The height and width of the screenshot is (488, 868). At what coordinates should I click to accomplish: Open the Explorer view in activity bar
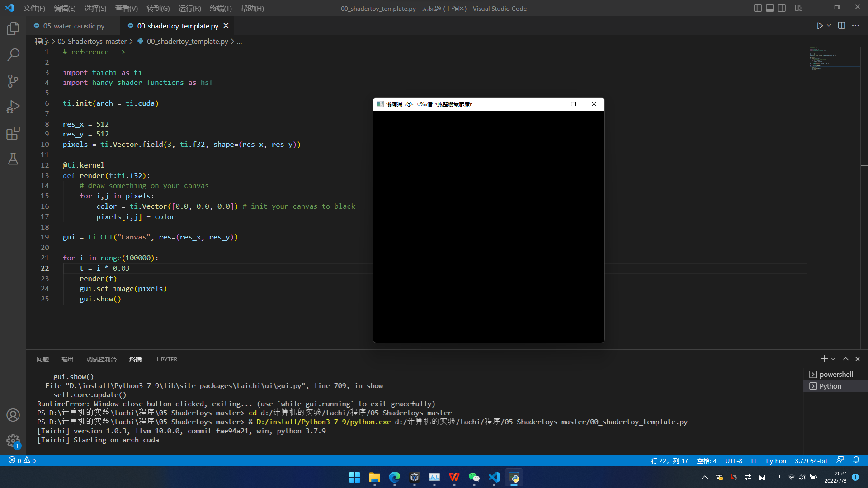(13, 29)
